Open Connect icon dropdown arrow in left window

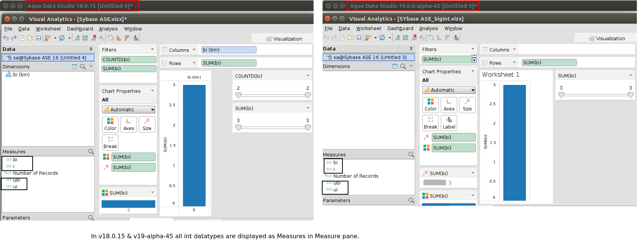click(55, 38)
